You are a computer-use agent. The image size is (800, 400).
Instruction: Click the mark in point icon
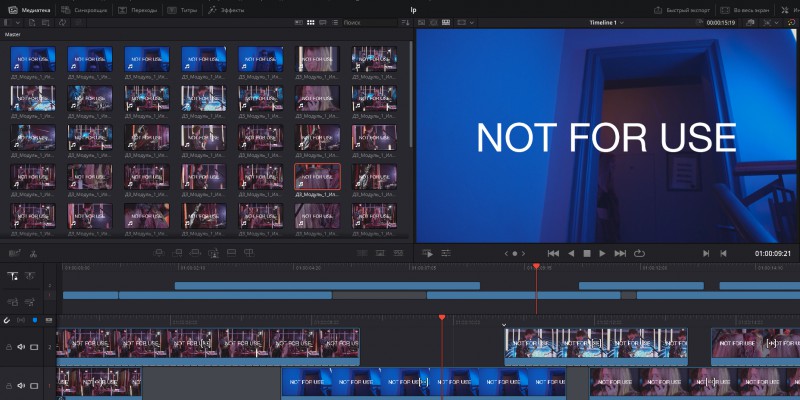coord(706,253)
